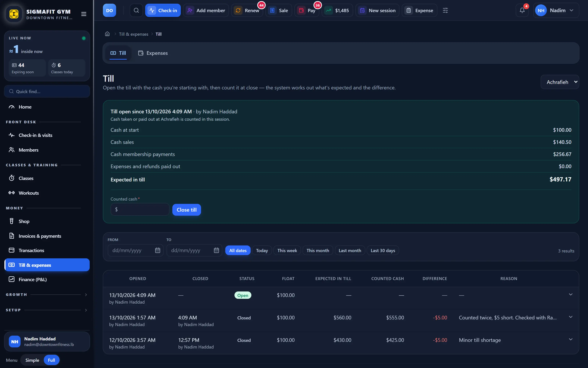This screenshot has height=368, width=588.
Task: Switch to the Expenses tab
Action: tap(153, 53)
